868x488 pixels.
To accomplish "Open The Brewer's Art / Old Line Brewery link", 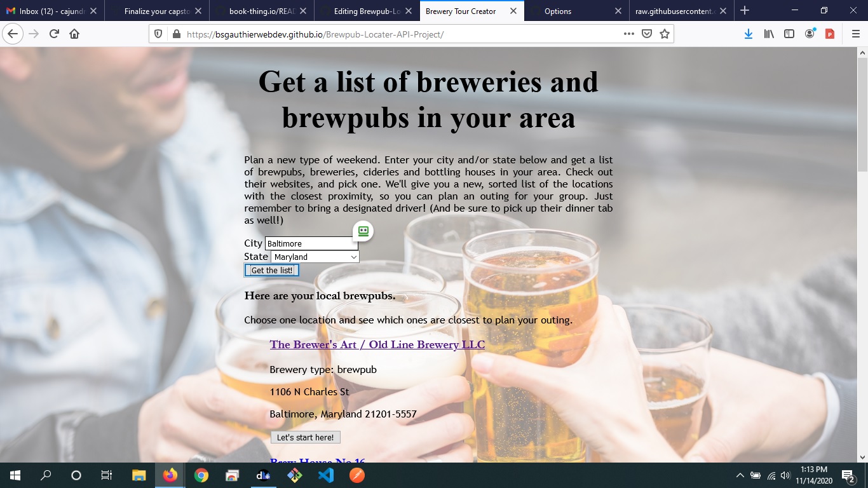I will point(377,344).
